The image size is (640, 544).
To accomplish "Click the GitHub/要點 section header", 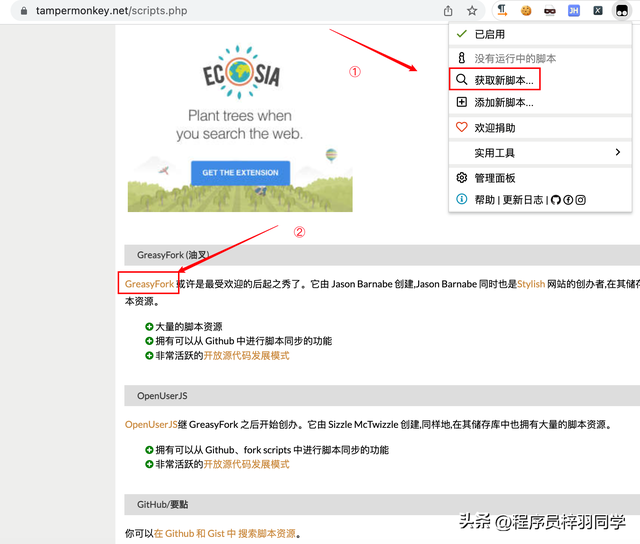I will pos(382,504).
